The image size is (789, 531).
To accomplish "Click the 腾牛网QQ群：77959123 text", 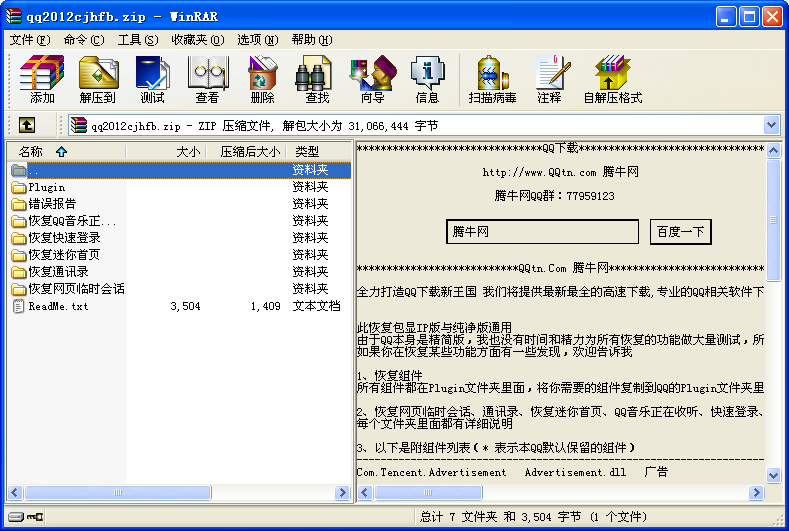I will pyautogui.click(x=554, y=196).
